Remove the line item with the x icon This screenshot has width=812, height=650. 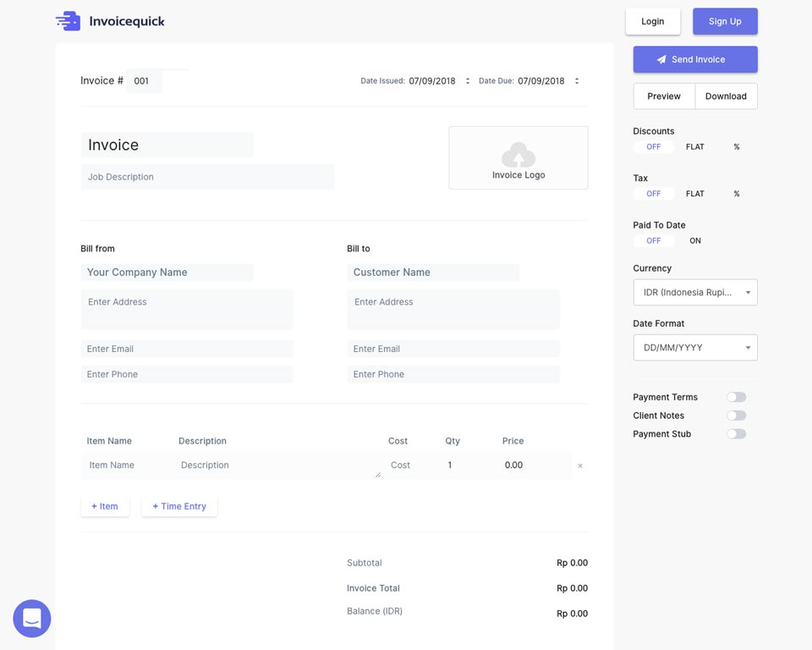coord(580,465)
